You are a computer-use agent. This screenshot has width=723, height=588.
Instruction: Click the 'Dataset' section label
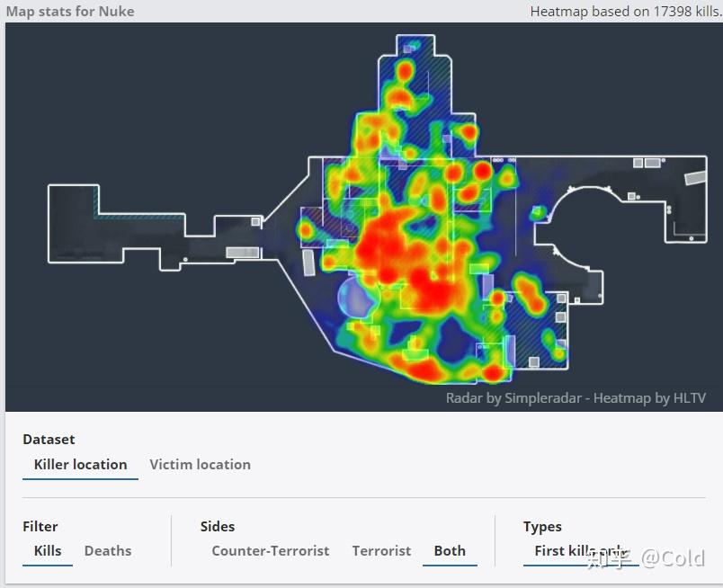[49, 439]
